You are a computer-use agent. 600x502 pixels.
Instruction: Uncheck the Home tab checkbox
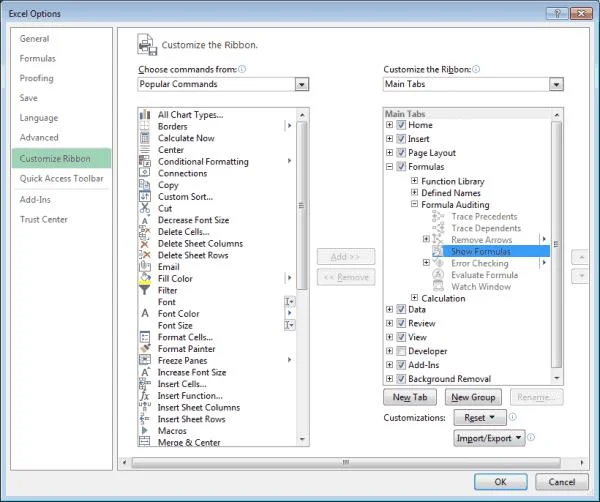point(401,125)
